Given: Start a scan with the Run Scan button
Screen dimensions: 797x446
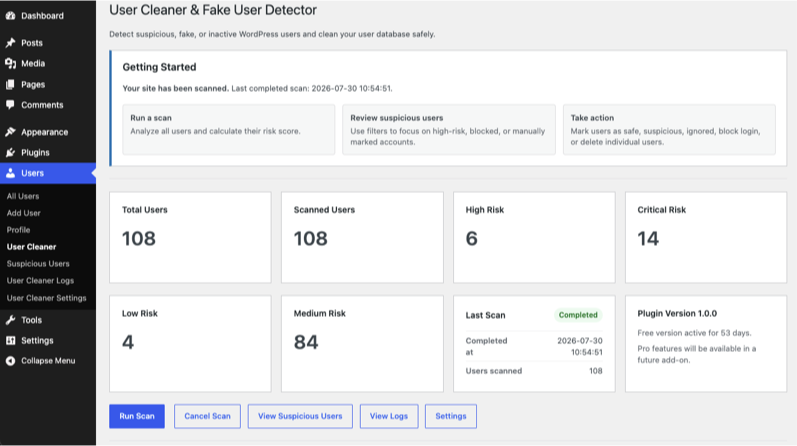Looking at the screenshot, I should [137, 416].
